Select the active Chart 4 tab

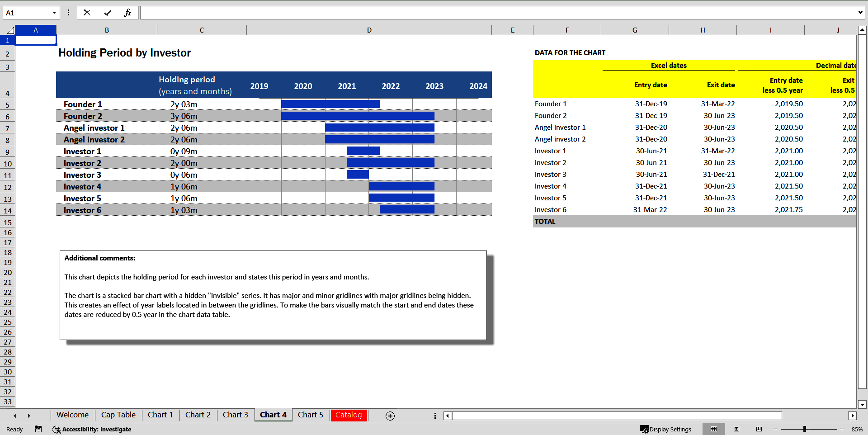tap(273, 415)
